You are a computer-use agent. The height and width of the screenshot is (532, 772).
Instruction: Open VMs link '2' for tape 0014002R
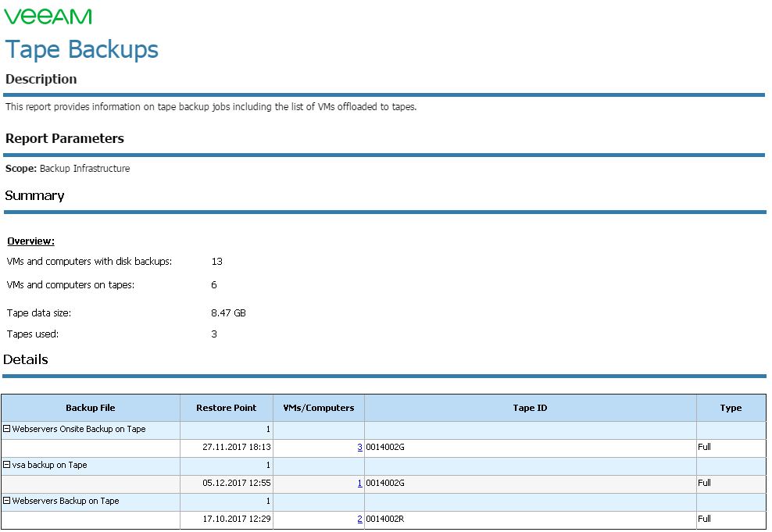360,520
